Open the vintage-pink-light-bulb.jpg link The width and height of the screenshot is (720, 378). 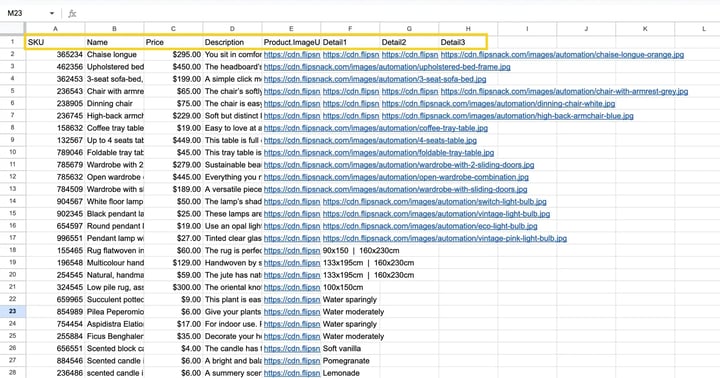pos(444,238)
